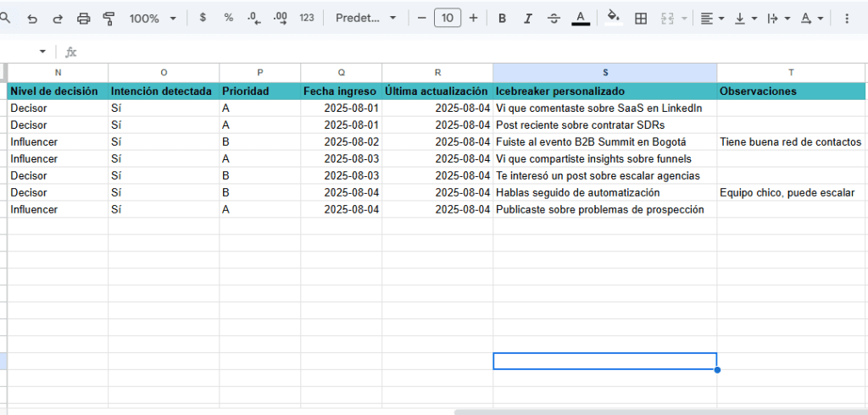Format as percent

click(x=229, y=18)
